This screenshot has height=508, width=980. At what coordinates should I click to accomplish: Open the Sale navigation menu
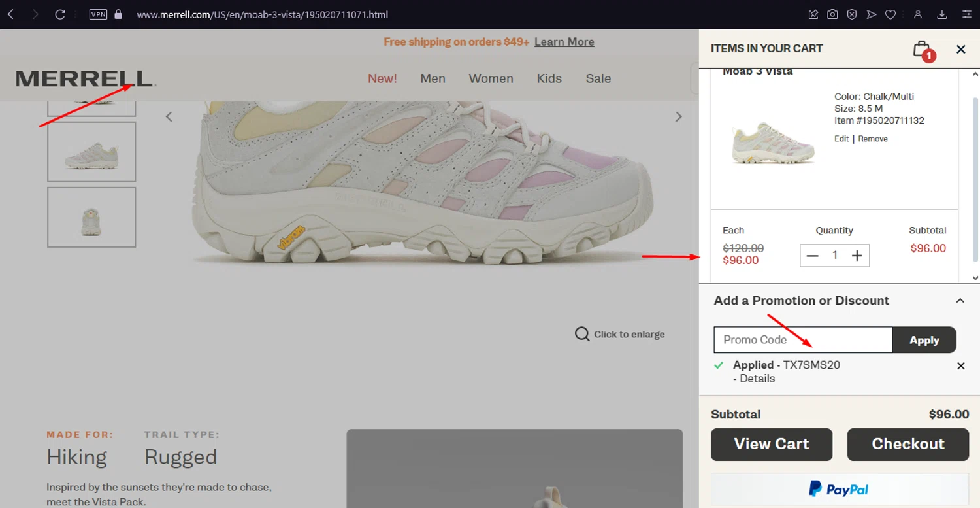point(598,78)
